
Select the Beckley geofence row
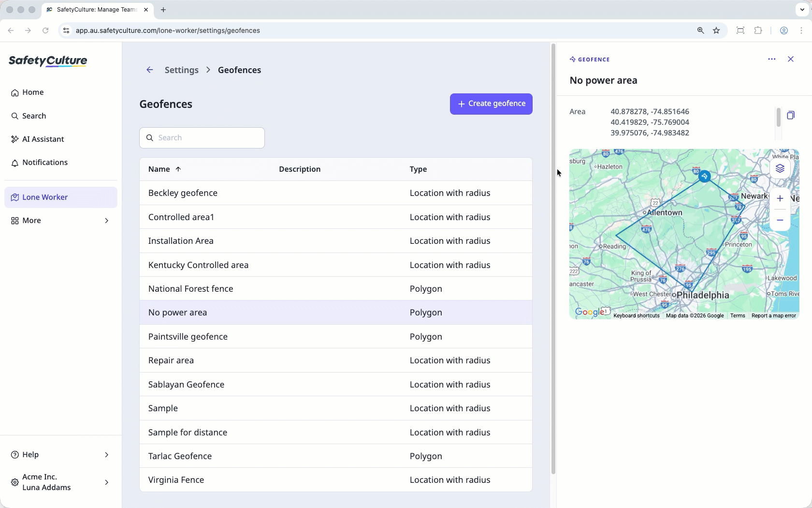tap(336, 193)
